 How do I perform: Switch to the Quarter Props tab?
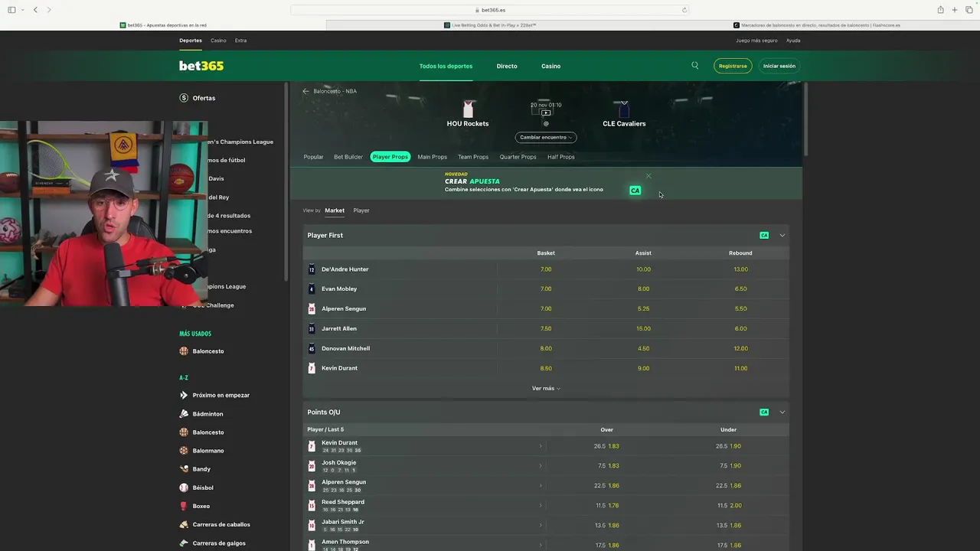(518, 157)
